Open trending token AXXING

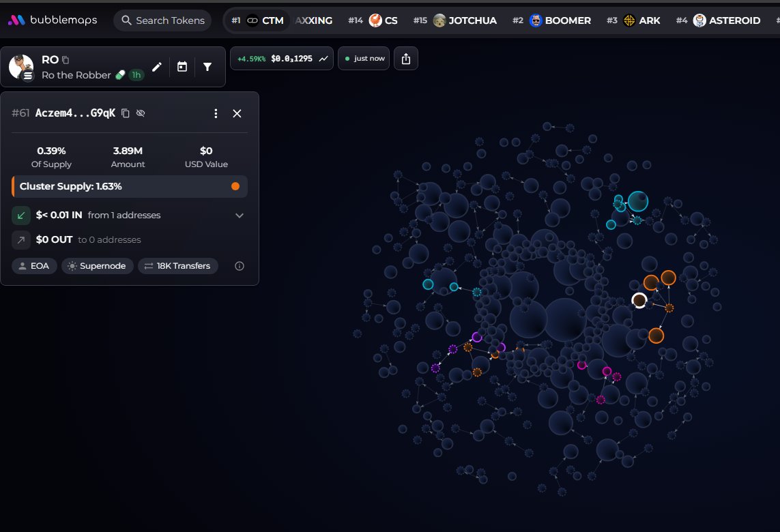314,20
